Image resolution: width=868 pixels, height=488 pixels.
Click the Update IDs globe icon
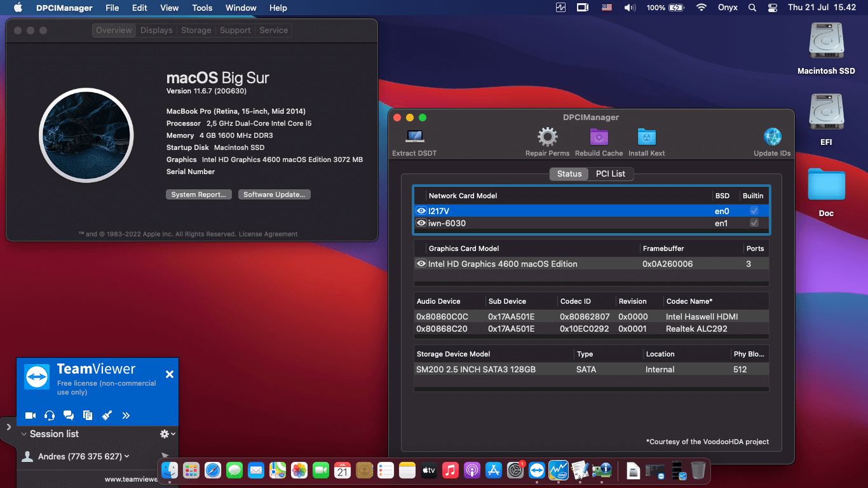[772, 137]
